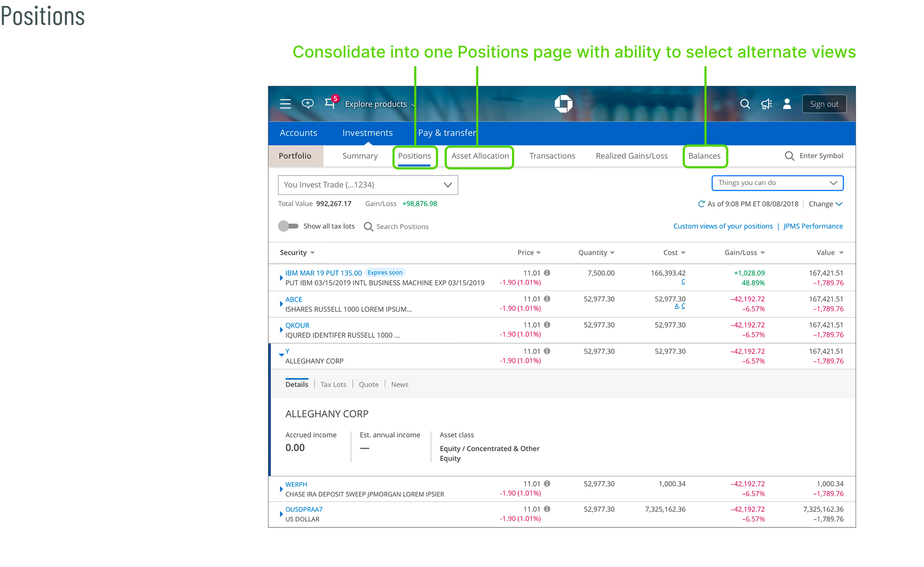Screen dimensions: 924x567
Task: Click the price info icon for QKOUR
Action: pos(547,325)
